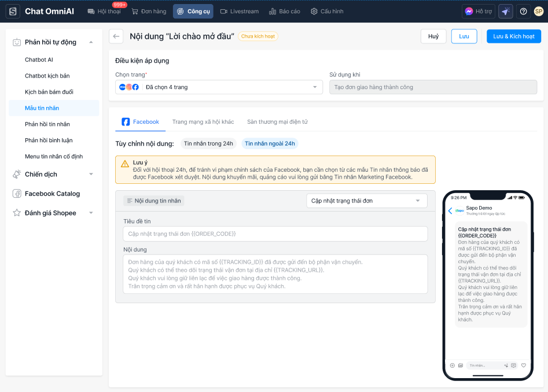Click the Tiêu đề tin input field
This screenshot has height=392, width=548.
point(275,234)
